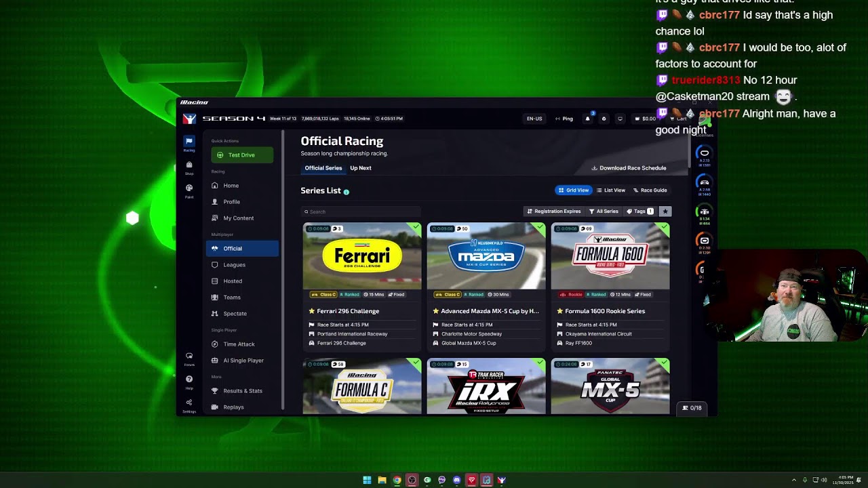Open Replays in sidebar
This screenshot has width=868, height=488.
pyautogui.click(x=242, y=407)
